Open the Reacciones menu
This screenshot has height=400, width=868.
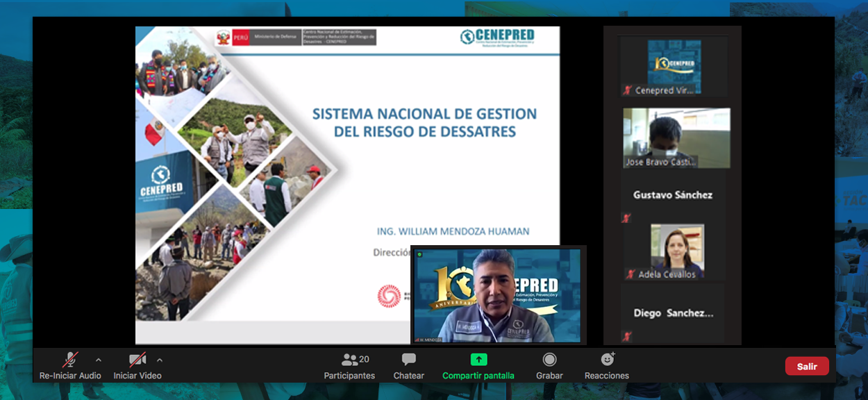(x=607, y=367)
